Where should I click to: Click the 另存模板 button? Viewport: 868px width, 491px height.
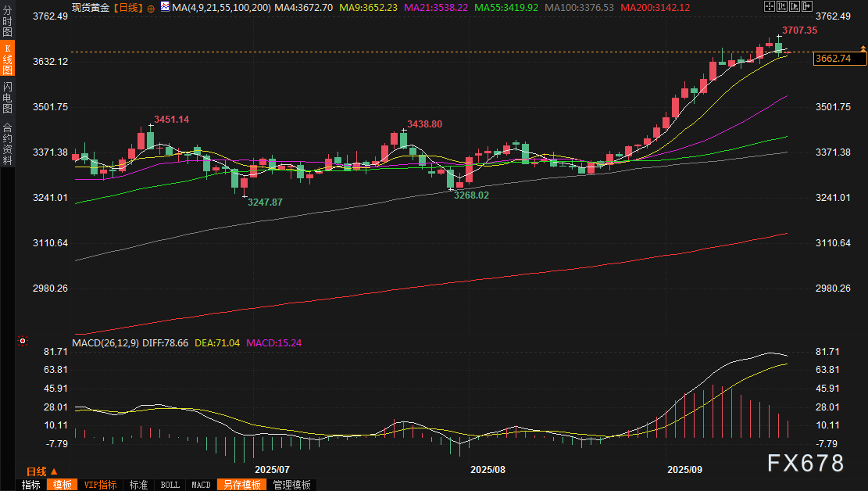click(x=241, y=485)
